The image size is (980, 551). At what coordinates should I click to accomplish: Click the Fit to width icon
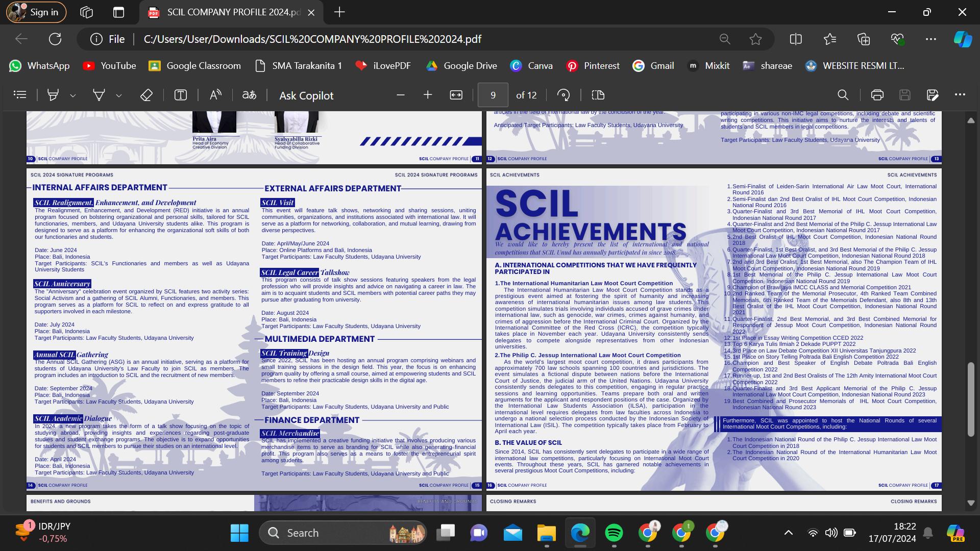click(x=456, y=95)
